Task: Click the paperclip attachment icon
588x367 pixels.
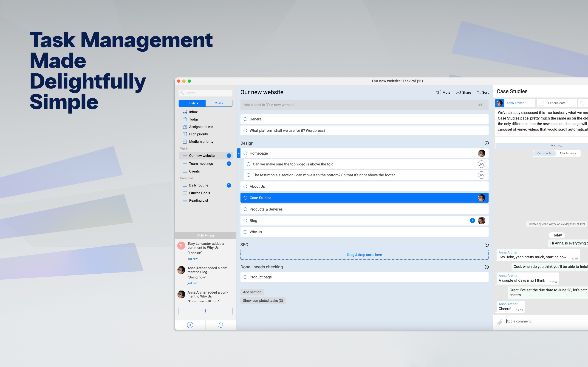Action: (499, 322)
